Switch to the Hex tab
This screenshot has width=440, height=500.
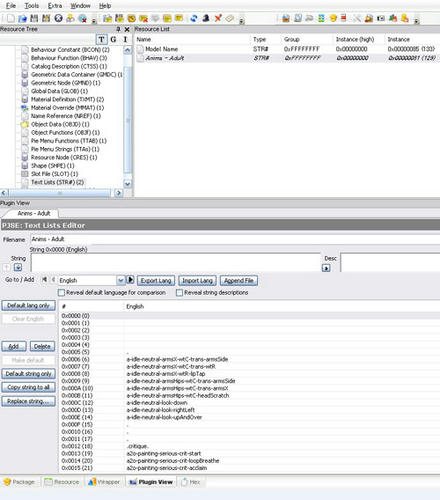[x=191, y=482]
